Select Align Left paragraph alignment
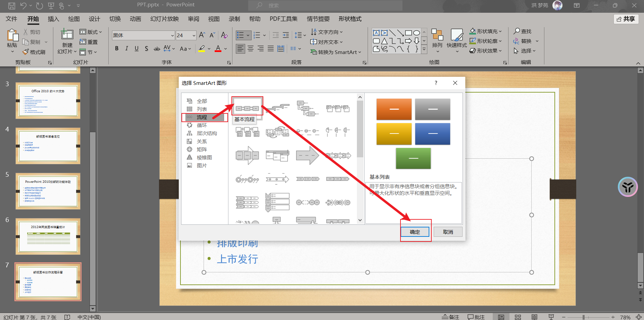The image size is (644, 320). click(240, 49)
